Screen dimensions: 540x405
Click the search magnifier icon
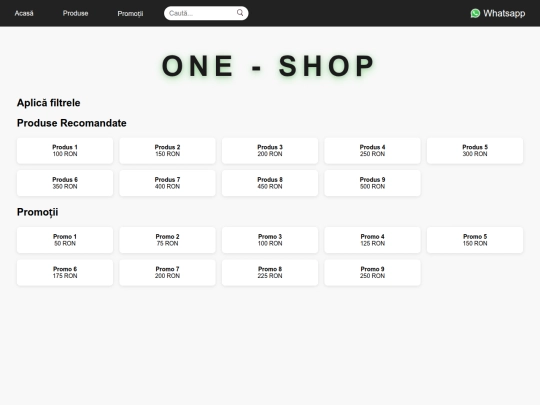(240, 13)
